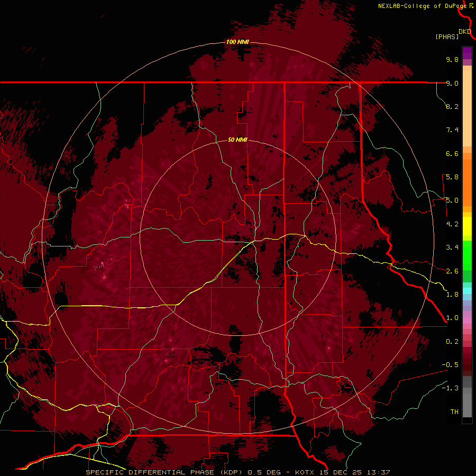The height and width of the screenshot is (476, 476).
Task: Select the 0.2 value on the scale
Action: coord(452,342)
